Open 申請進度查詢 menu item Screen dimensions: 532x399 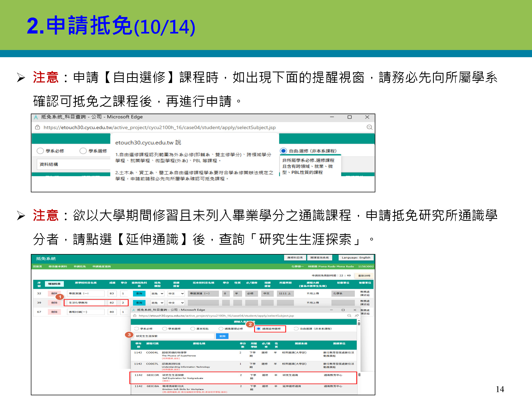102,266
